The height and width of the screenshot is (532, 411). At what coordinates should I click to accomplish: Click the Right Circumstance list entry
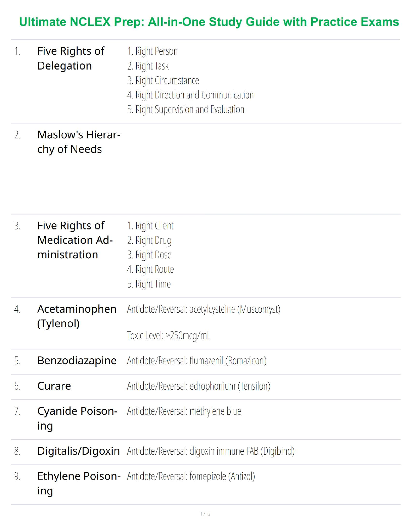163,81
